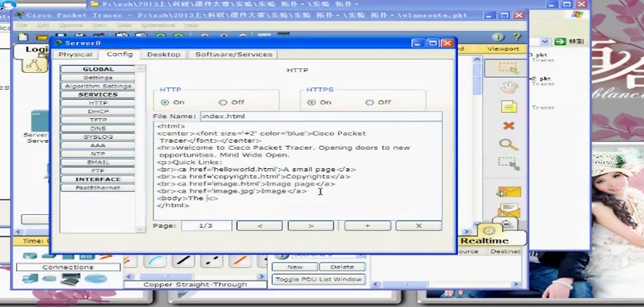
Task: Pick the light-blue Console cable
Action: pyautogui.click(x=155, y=260)
